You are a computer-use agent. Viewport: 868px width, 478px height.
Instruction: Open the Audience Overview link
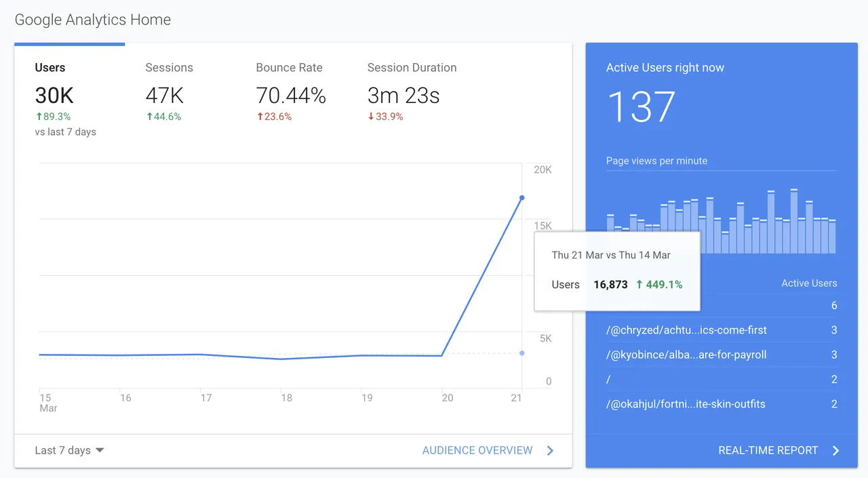477,450
